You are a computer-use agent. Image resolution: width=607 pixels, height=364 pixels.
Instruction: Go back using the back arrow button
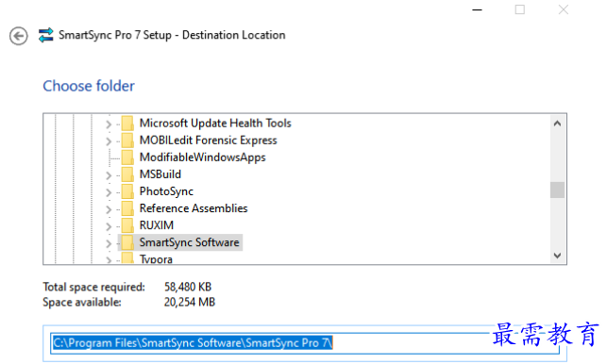[x=19, y=37]
